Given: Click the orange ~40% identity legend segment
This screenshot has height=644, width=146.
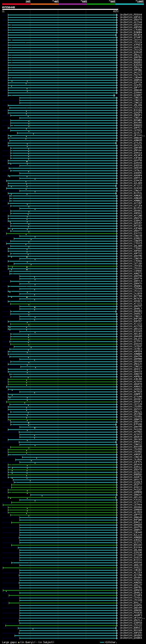Looking at the screenshot, I should (45, 4).
